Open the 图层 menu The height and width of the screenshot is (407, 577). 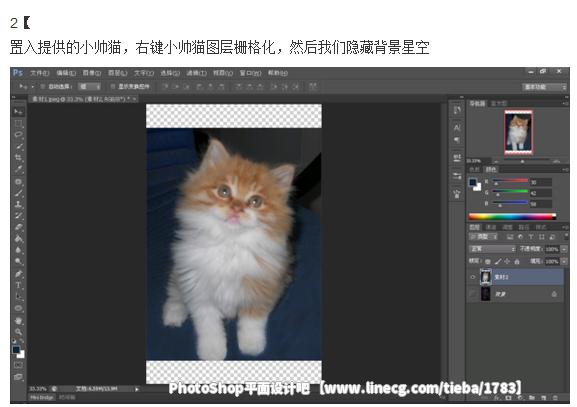tap(117, 73)
